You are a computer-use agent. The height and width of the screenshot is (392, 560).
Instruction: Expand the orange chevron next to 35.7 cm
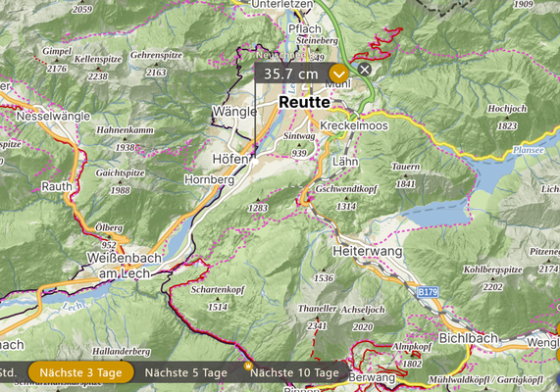click(338, 73)
